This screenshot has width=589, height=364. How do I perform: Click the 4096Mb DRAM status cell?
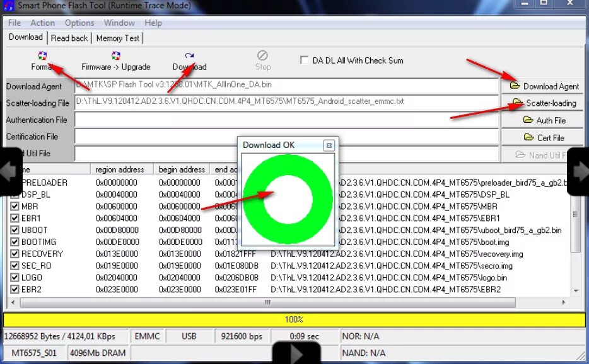click(x=98, y=353)
